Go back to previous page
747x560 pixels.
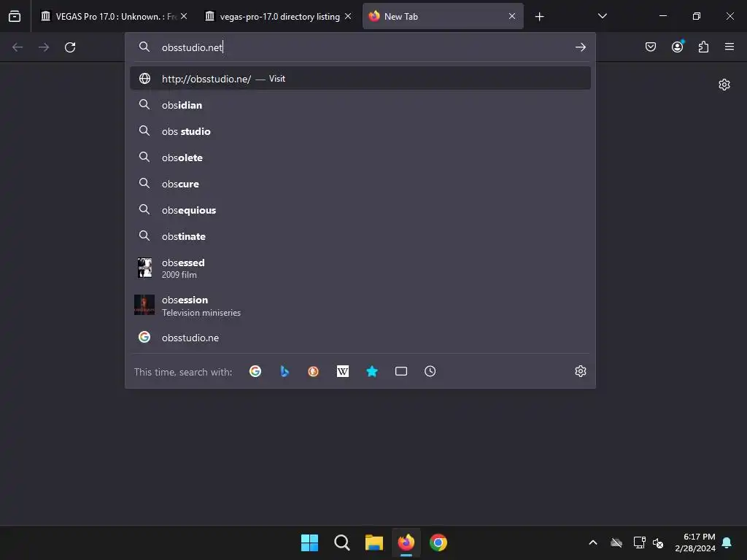[x=18, y=47]
